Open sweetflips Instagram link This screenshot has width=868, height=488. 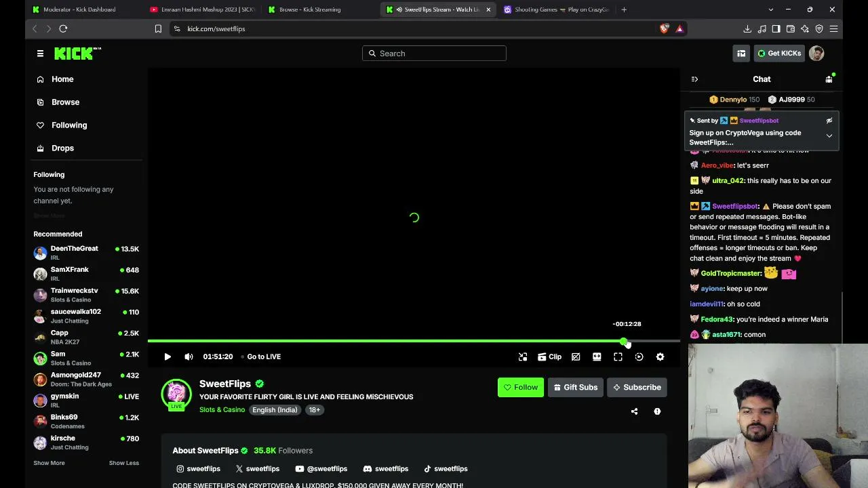pyautogui.click(x=198, y=469)
